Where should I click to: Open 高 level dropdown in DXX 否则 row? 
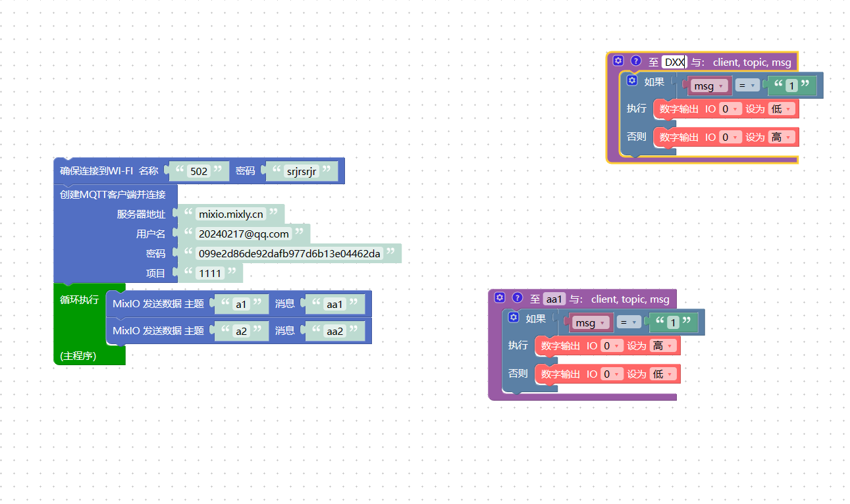782,138
